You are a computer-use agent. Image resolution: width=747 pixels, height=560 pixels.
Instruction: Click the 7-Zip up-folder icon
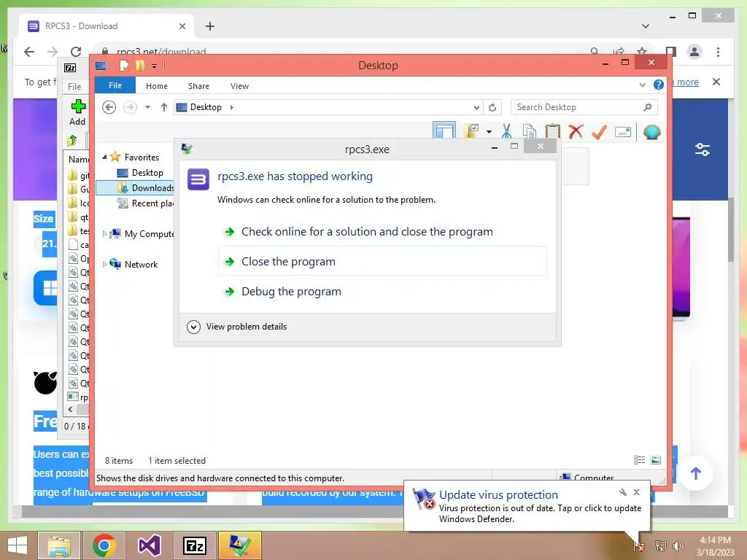pos(72,141)
